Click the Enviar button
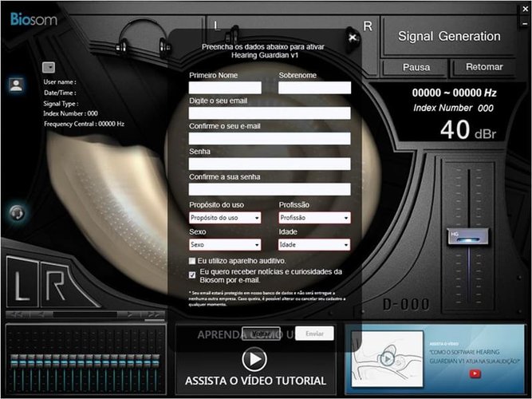 tap(314, 334)
